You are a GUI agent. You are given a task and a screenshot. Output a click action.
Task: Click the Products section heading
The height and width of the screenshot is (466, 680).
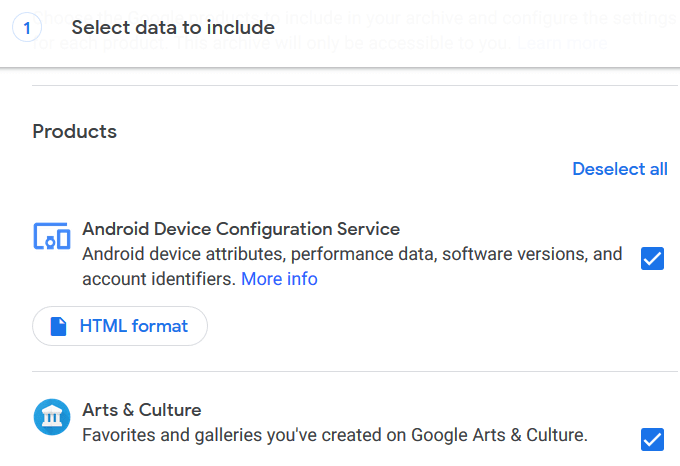[x=75, y=131]
